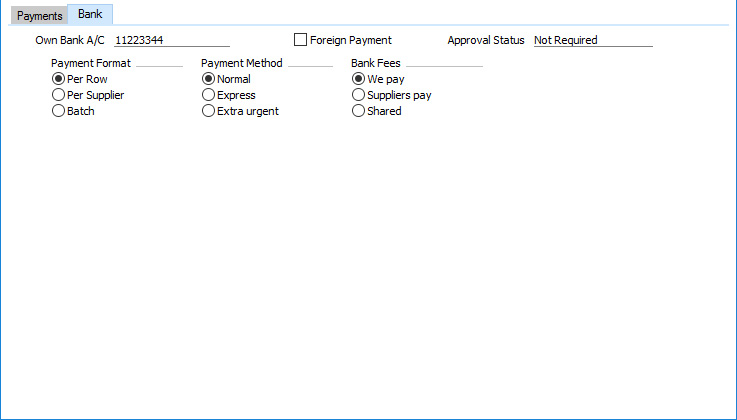Enable the Foreign Payment checkbox
Viewport: 737px width, 420px height.
point(300,40)
